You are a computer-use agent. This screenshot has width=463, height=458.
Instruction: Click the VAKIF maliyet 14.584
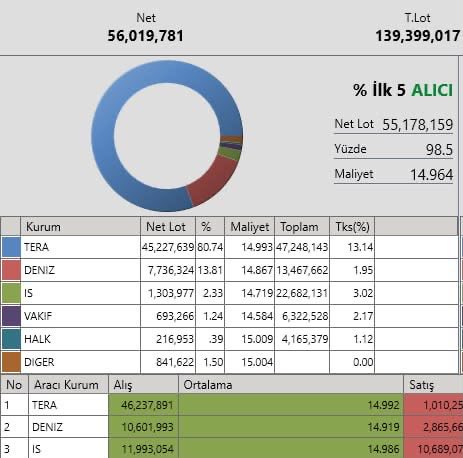coord(257,316)
